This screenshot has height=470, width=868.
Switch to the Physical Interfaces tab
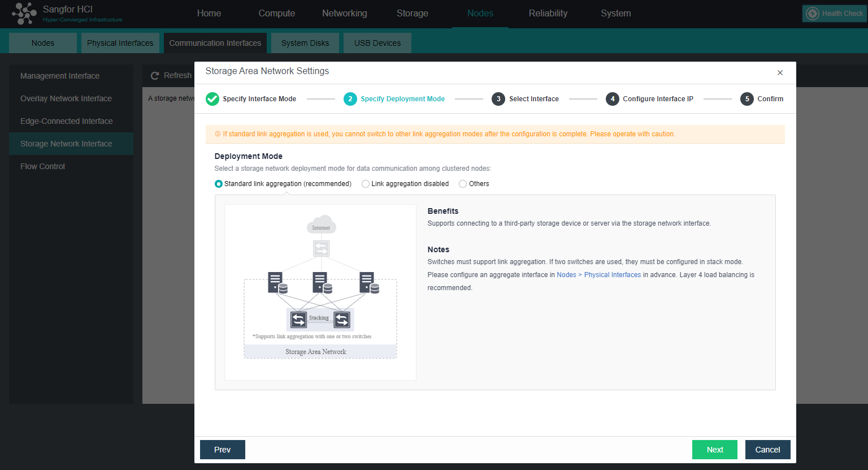coord(120,42)
